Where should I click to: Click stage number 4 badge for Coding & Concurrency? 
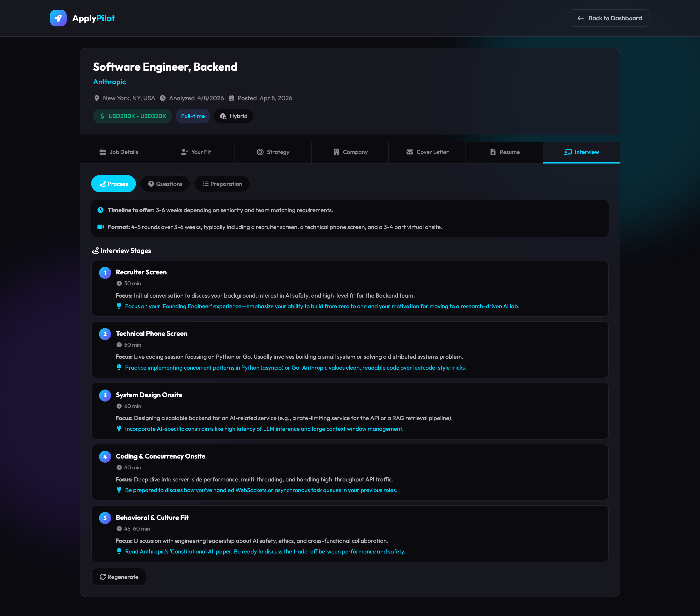click(x=105, y=457)
